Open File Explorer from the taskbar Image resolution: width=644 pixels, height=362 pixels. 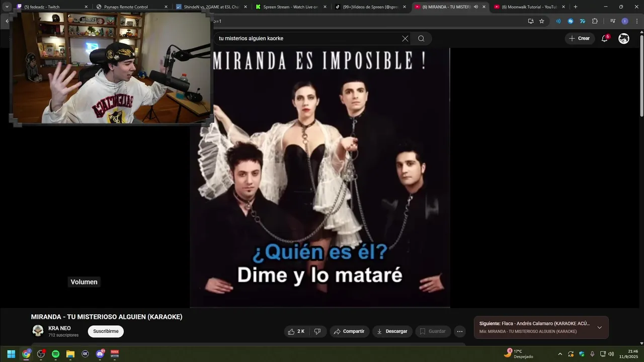(x=70, y=354)
